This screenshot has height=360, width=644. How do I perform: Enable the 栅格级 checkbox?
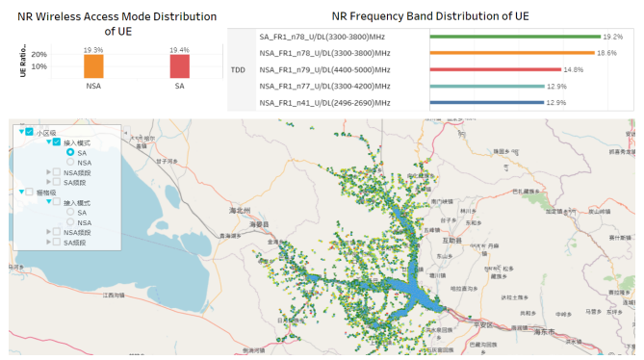[x=29, y=192]
